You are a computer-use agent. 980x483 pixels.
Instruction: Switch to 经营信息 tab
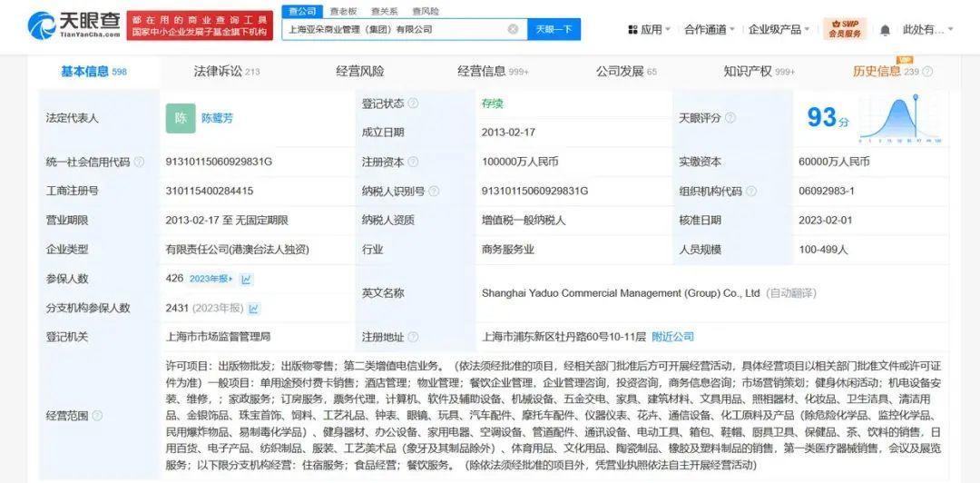(493, 72)
